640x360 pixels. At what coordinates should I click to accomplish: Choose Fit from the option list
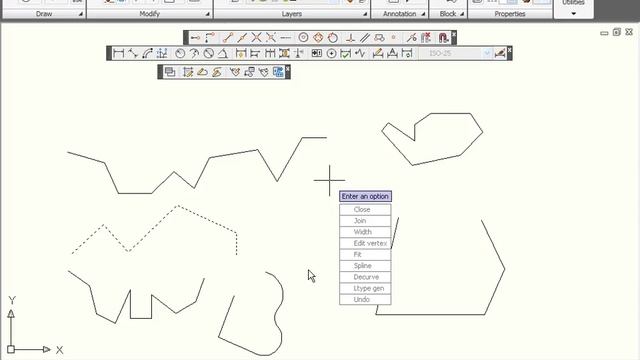point(365,254)
